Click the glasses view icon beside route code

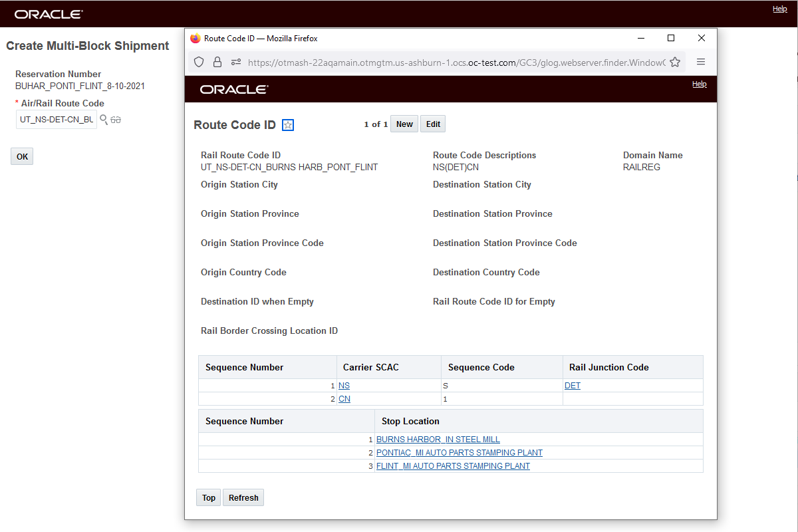116,120
